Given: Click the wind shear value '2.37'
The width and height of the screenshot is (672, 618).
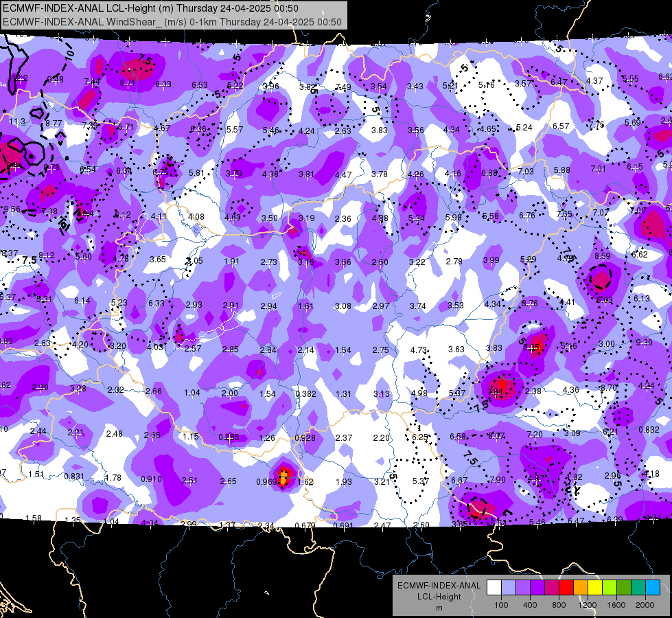Looking at the screenshot, I should click(x=344, y=438).
